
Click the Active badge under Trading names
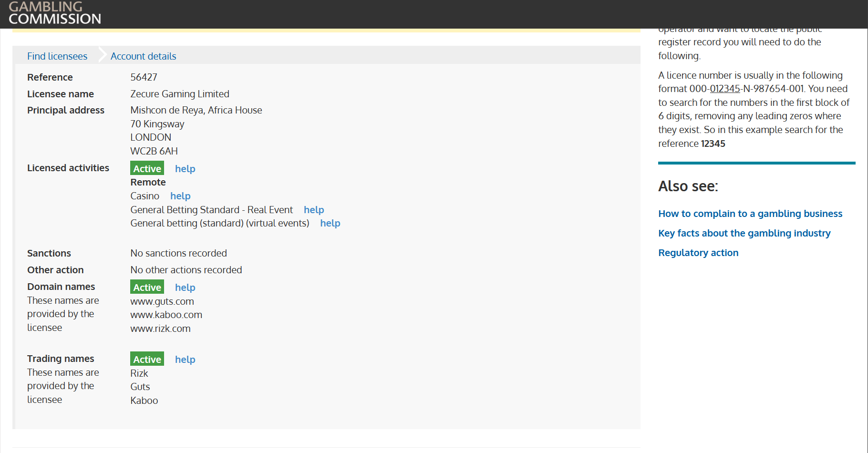click(x=147, y=359)
